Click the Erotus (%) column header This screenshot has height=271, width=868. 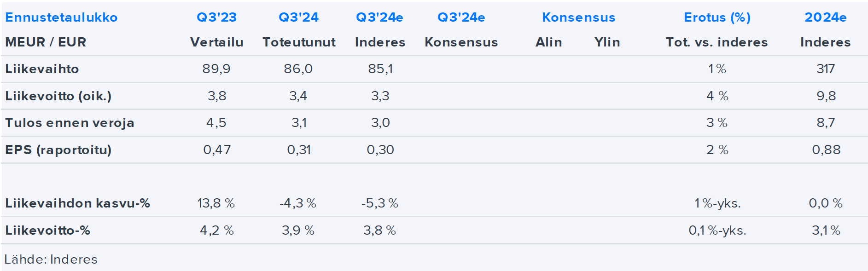click(717, 17)
